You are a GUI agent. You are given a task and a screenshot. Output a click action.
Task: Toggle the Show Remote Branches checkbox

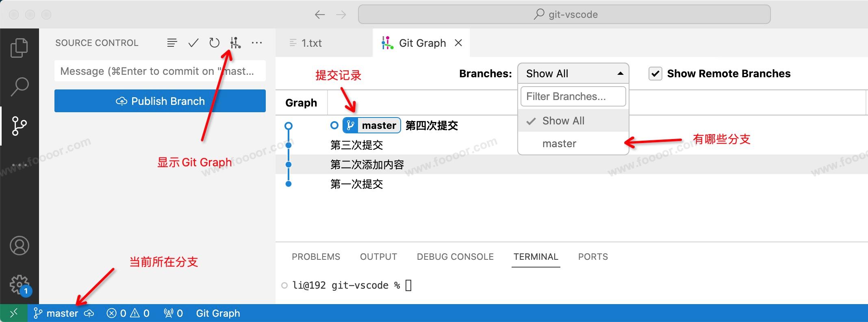click(655, 74)
